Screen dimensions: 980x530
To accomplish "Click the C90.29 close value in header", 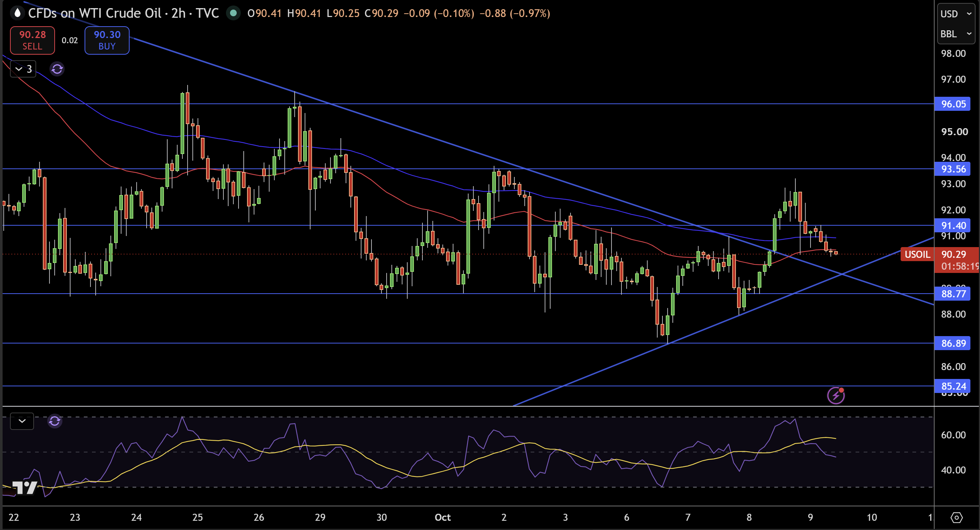I will point(381,13).
